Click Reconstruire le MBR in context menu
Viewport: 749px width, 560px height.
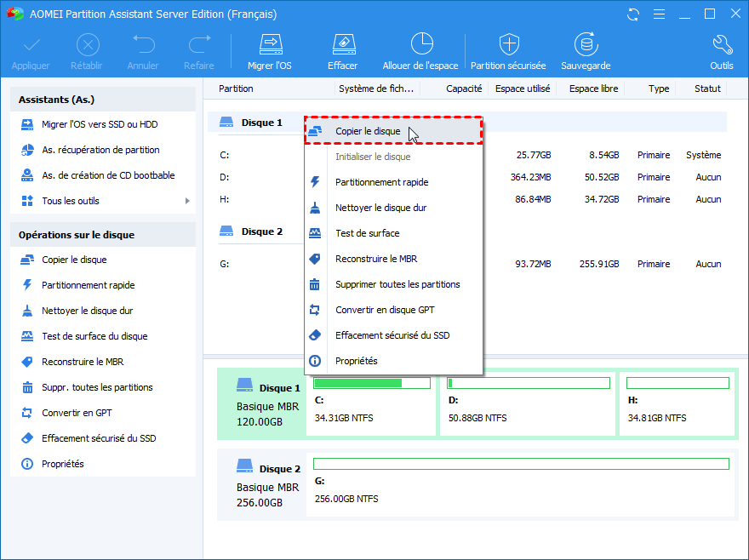point(393,259)
